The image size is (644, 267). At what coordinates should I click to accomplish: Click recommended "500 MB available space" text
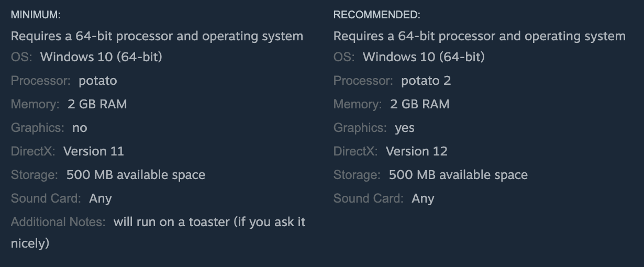(458, 175)
